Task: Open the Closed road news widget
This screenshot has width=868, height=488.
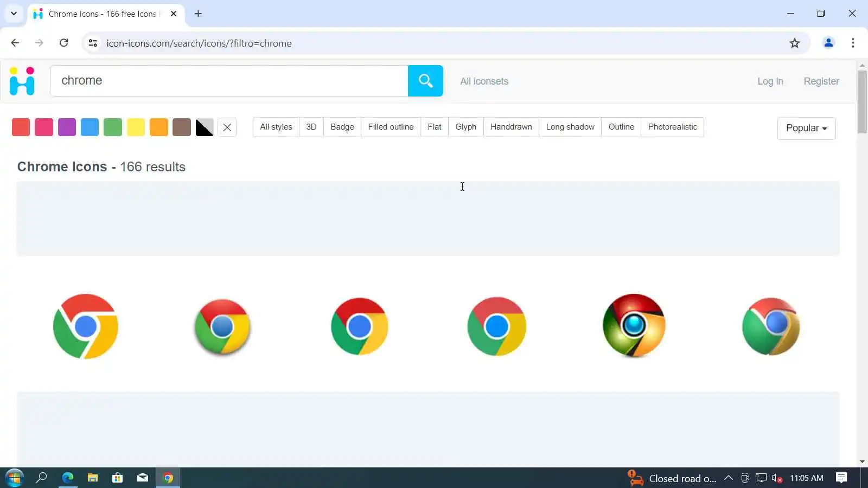Action: tap(672, 478)
